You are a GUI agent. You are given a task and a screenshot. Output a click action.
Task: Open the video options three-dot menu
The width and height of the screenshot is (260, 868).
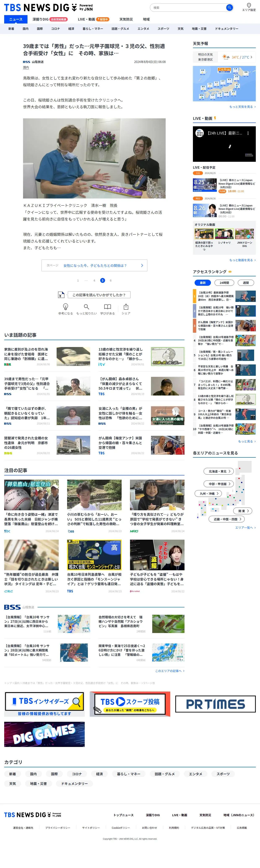248,133
